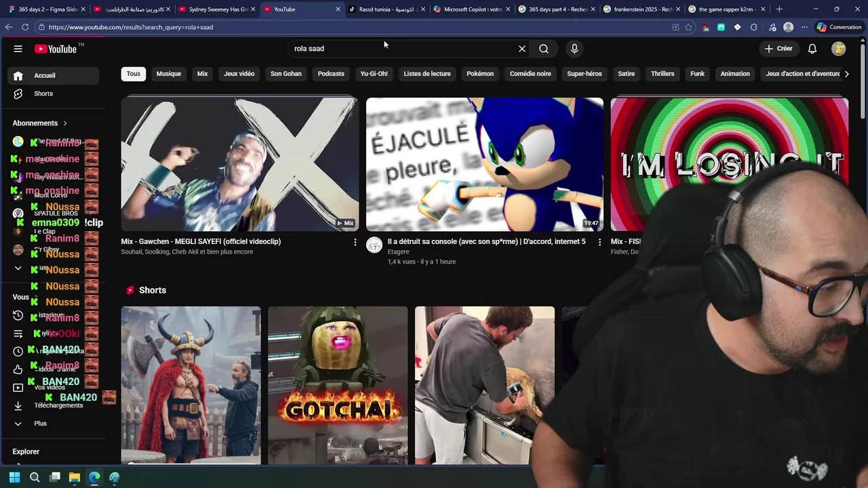The width and height of the screenshot is (868, 488).
Task: Open Microsoft Edge from the taskbar
Action: click(94, 478)
